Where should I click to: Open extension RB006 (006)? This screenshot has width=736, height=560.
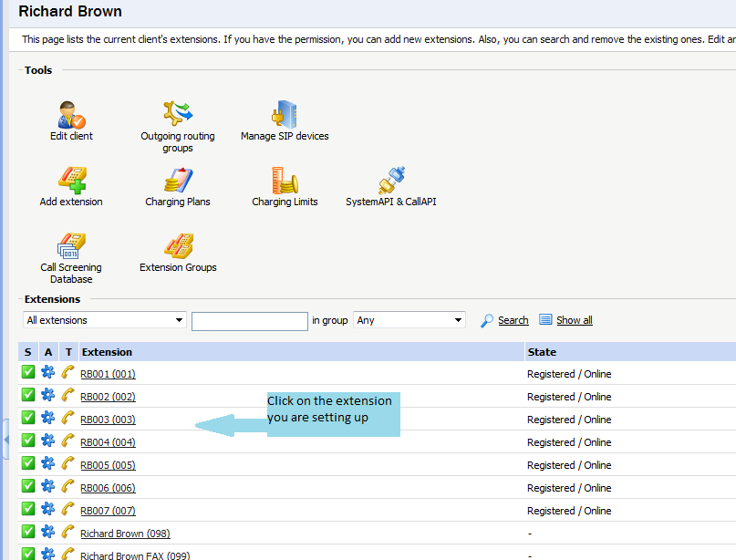click(x=108, y=488)
